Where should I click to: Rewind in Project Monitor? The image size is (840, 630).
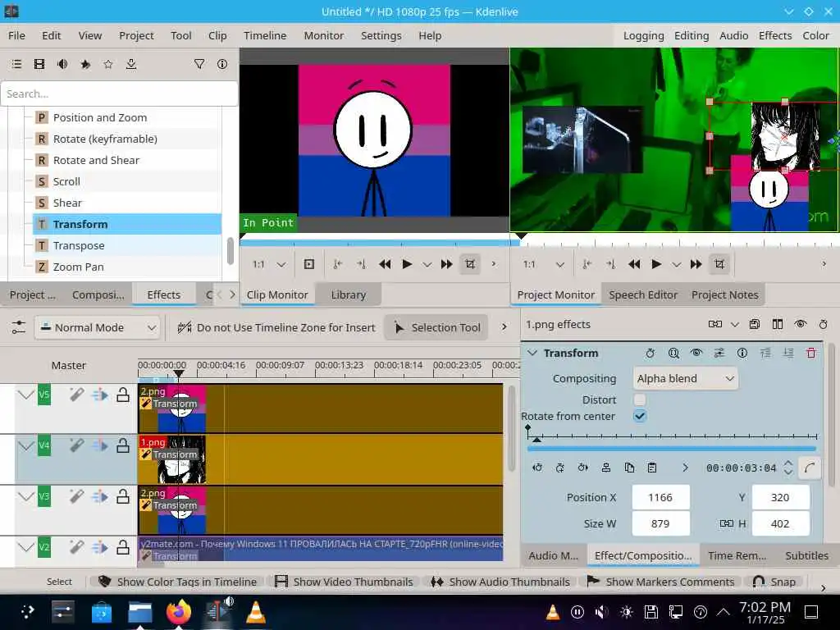coord(634,264)
